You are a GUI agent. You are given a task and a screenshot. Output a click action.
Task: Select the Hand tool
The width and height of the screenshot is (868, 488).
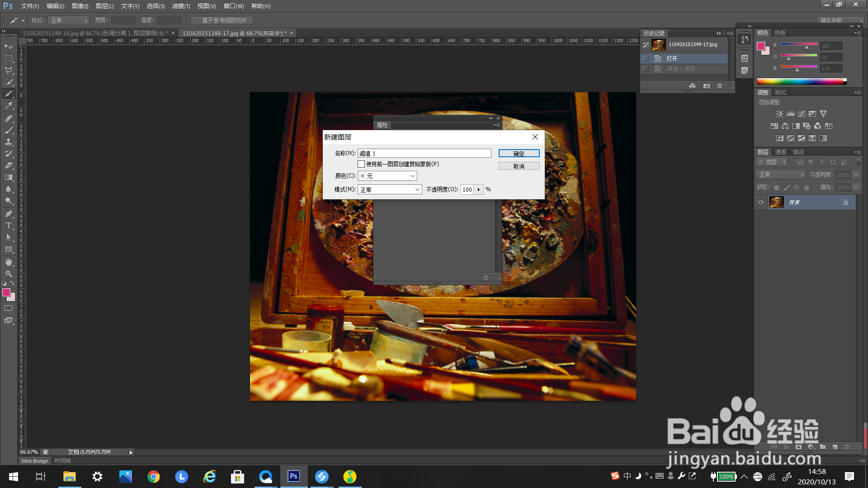click(x=9, y=262)
